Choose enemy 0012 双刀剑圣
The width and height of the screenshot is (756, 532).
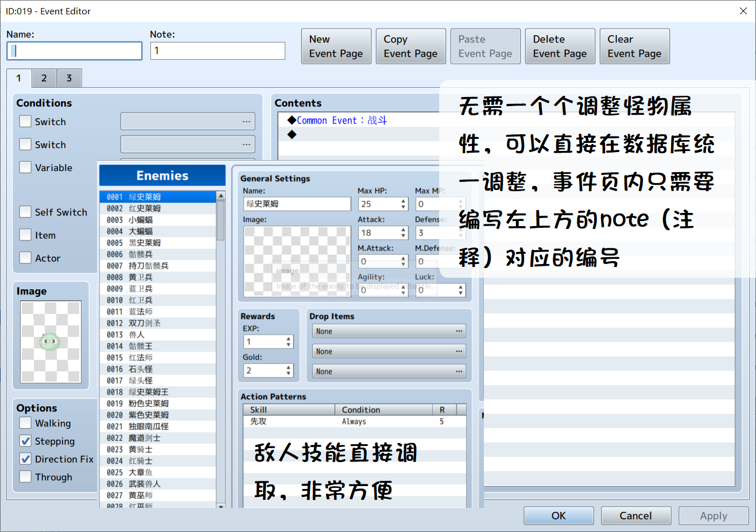point(158,323)
